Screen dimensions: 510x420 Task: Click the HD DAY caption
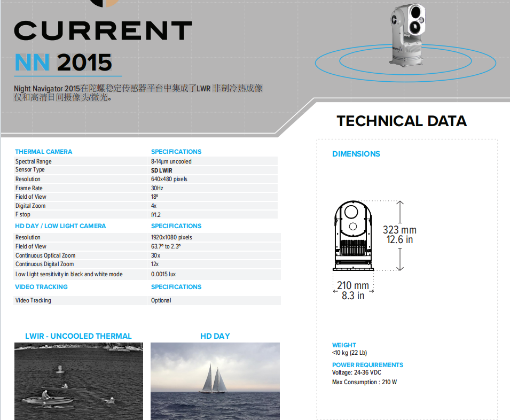click(x=215, y=336)
